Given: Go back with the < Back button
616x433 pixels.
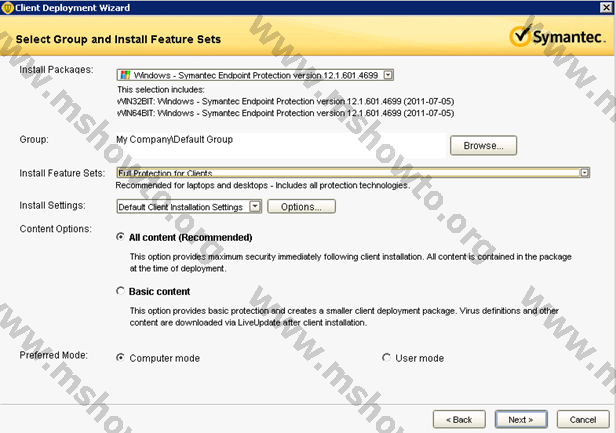Looking at the screenshot, I should pyautogui.click(x=459, y=420).
